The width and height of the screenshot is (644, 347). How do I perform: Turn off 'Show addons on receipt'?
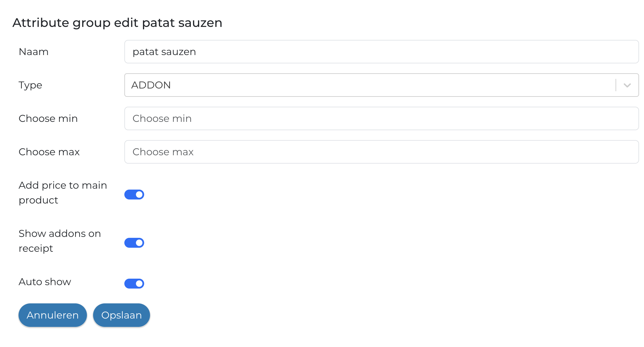tap(134, 242)
